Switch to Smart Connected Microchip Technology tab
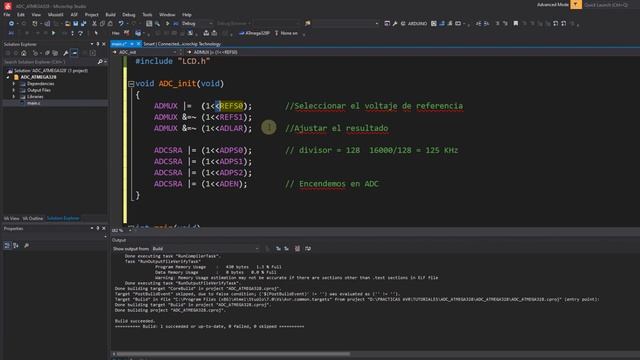Viewport: 640px width, 360px height. [182, 44]
